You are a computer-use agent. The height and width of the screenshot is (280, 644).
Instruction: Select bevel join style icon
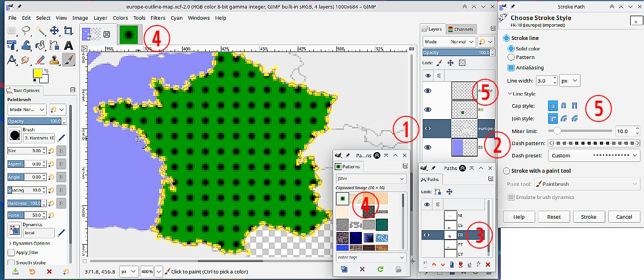tap(574, 119)
